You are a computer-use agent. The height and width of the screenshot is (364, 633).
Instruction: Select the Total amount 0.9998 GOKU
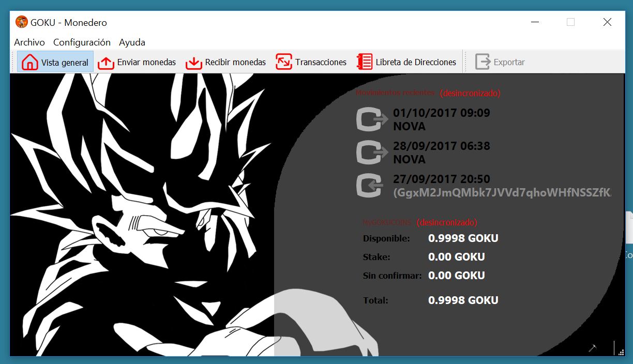point(463,300)
